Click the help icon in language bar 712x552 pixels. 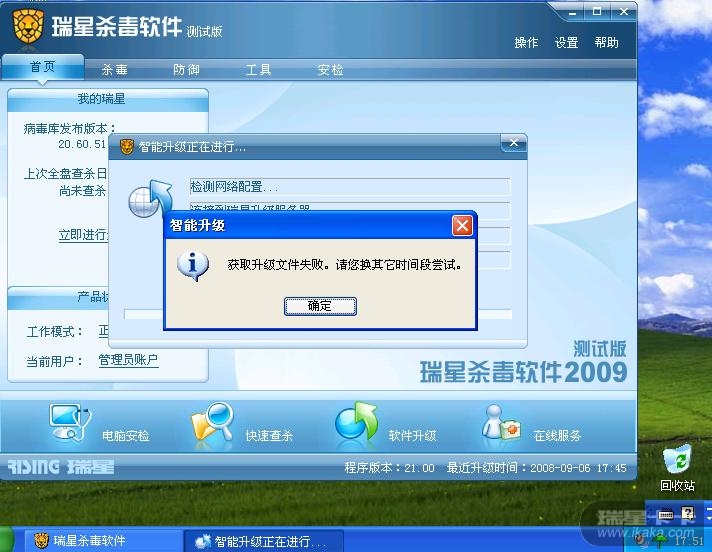[688, 513]
